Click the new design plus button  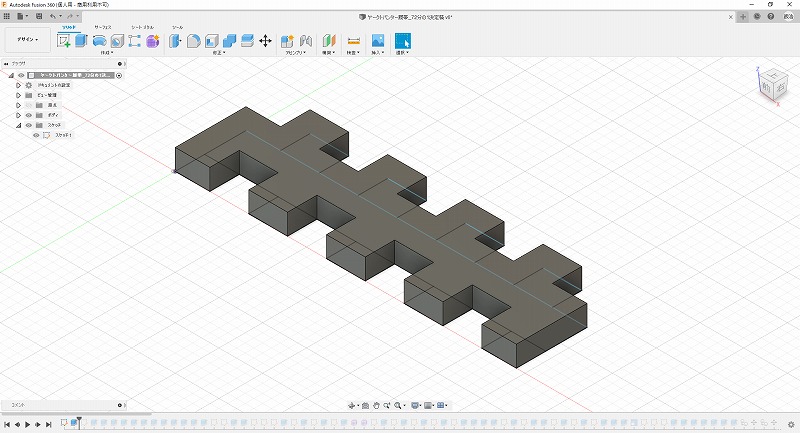743,17
